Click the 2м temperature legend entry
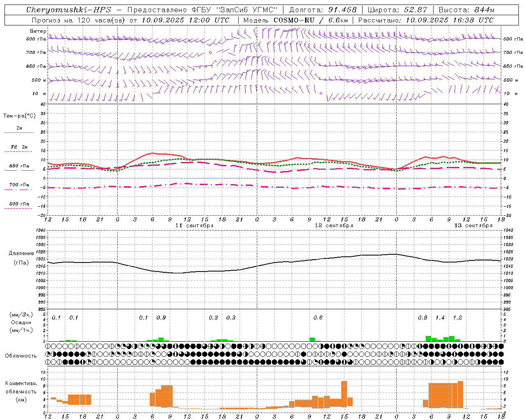This screenshot has height=420, width=525. tap(19, 128)
